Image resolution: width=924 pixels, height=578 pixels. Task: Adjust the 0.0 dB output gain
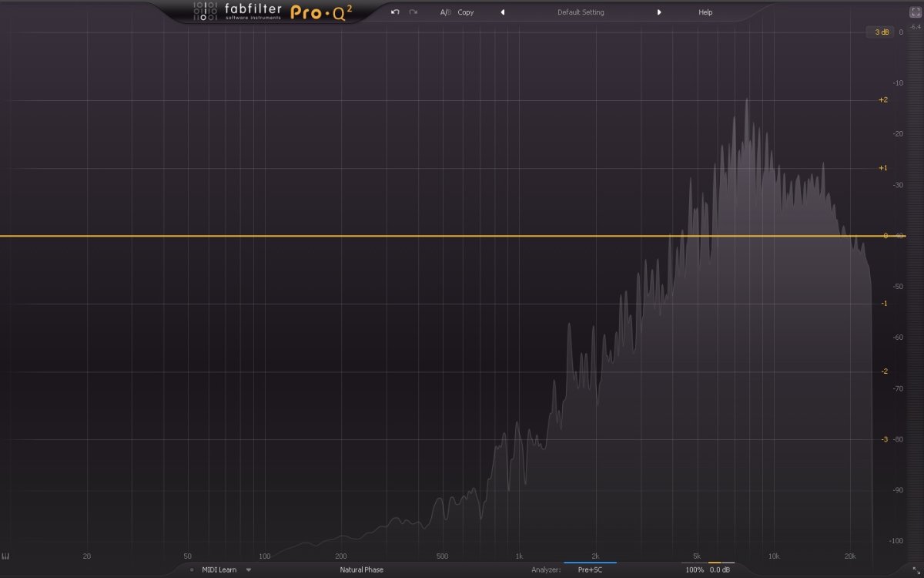(719, 570)
